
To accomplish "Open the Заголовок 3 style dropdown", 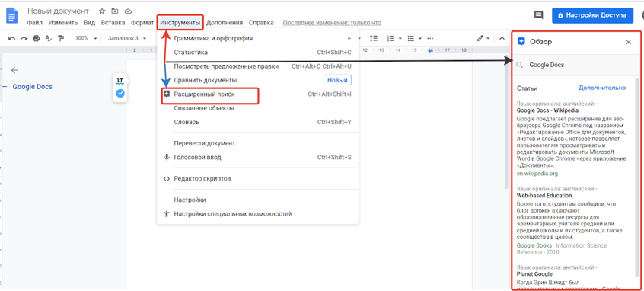I will (x=127, y=38).
